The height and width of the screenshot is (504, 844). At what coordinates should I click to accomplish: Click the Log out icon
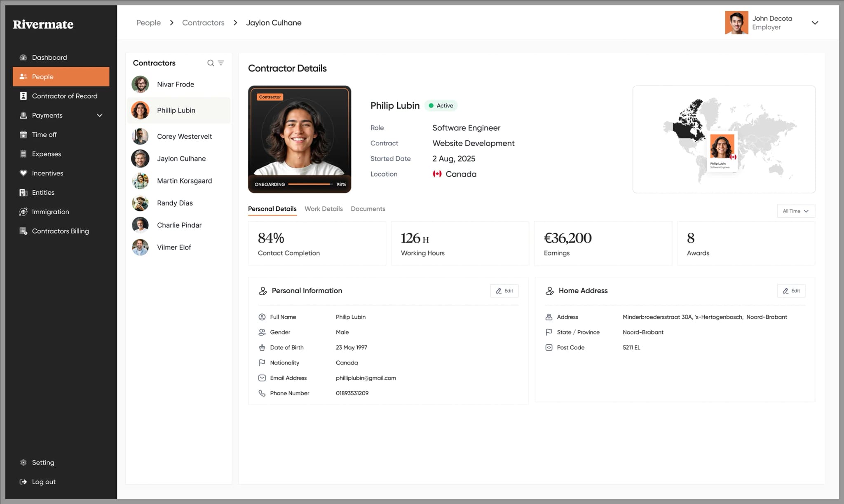tap(23, 481)
